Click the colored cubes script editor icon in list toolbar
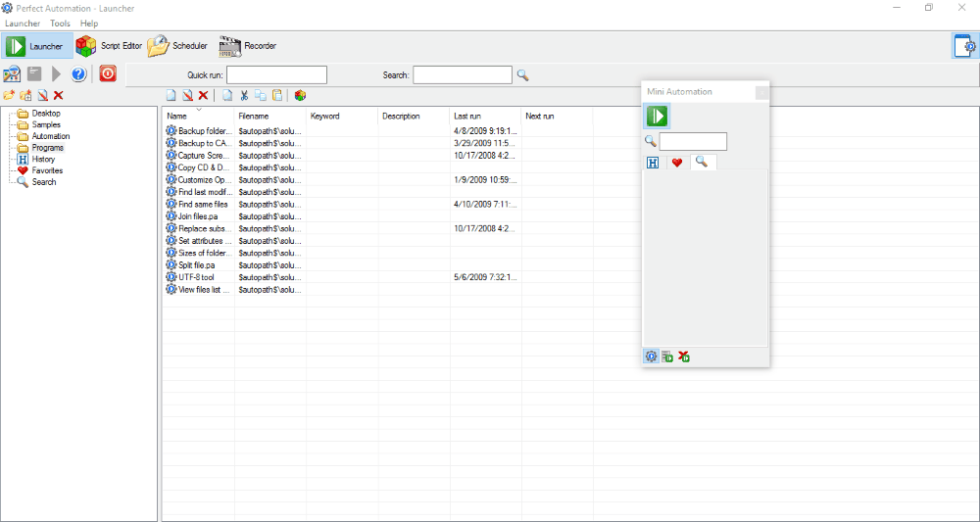Viewport: 980px width, 522px height. pyautogui.click(x=300, y=96)
